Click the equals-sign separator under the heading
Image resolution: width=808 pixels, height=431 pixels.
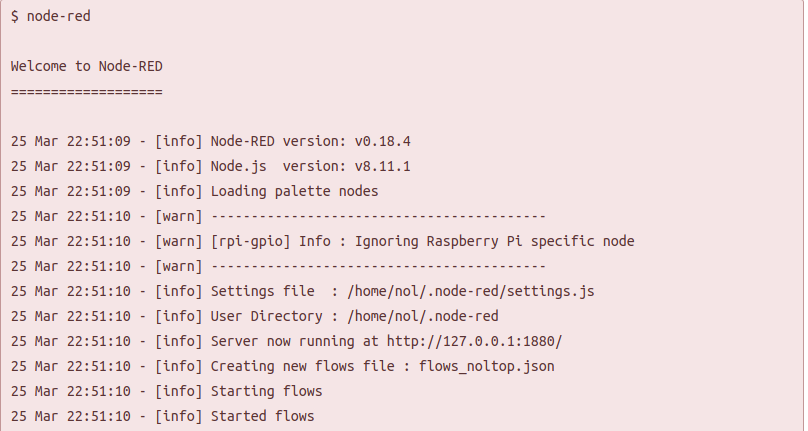tap(87, 91)
